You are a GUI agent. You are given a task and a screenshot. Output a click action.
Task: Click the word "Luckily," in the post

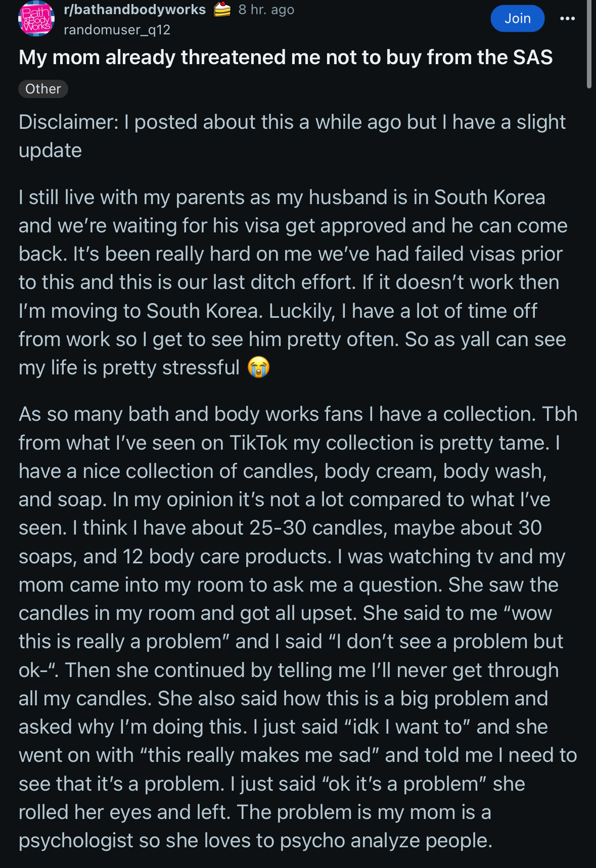coord(302,311)
